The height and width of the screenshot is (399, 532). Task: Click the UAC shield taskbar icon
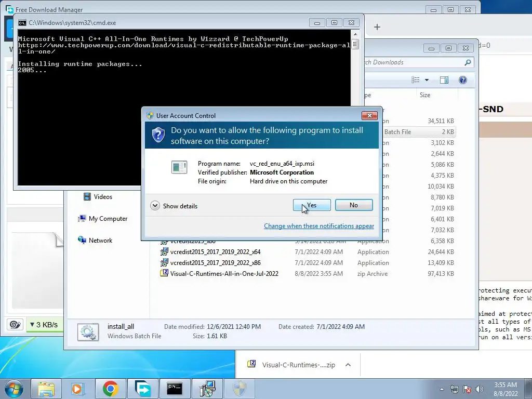[x=239, y=389]
